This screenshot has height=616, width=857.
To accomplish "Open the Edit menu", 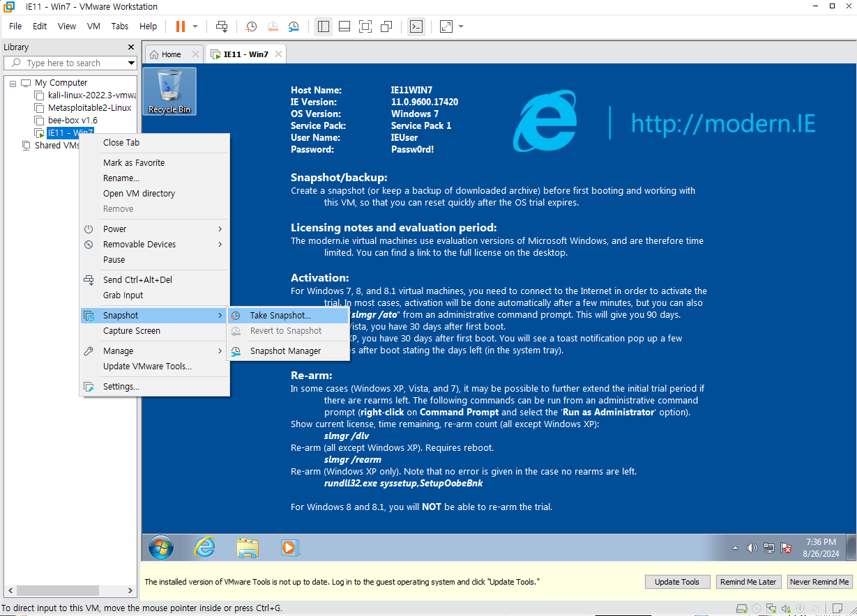I will coord(40,26).
